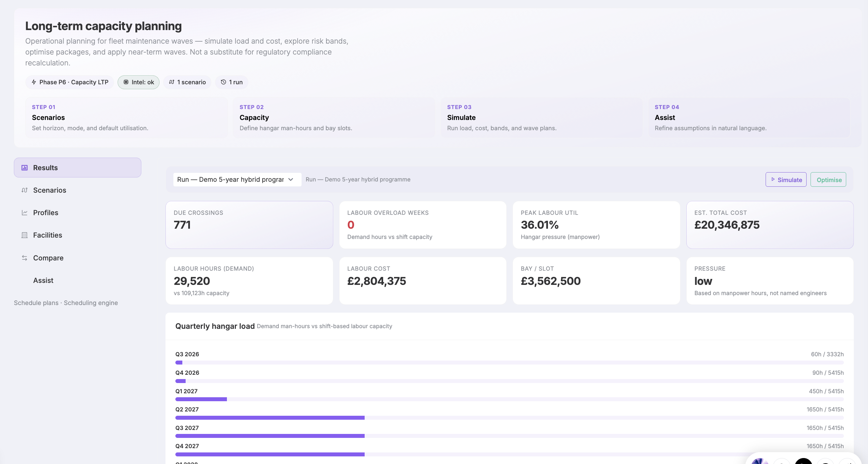Screen dimensions: 868x464
Task: Click the Q2 2027 hangar load bar
Action: [510, 418]
